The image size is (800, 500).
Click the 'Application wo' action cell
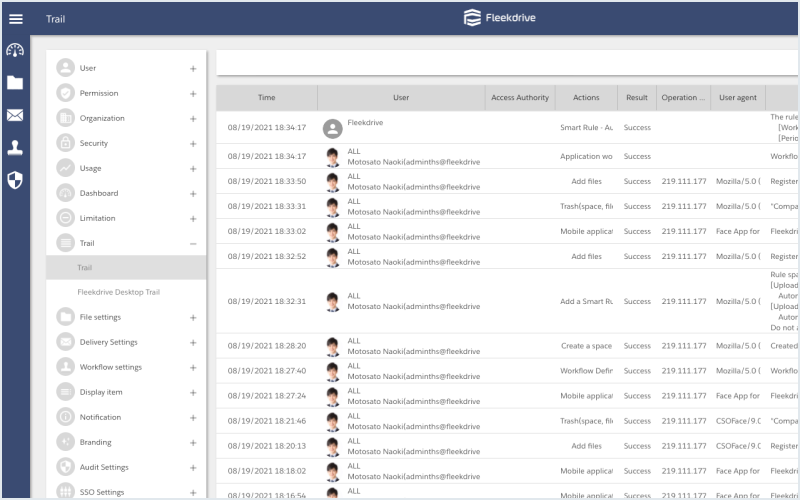tap(586, 157)
